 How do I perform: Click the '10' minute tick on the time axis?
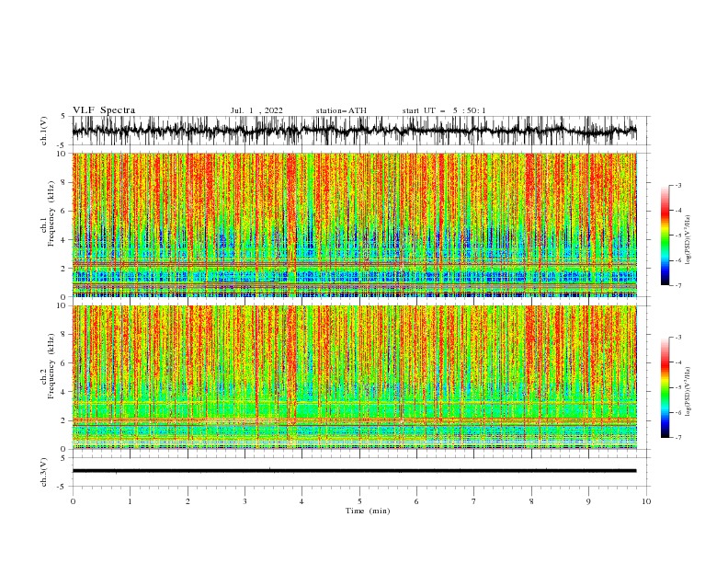646,501
